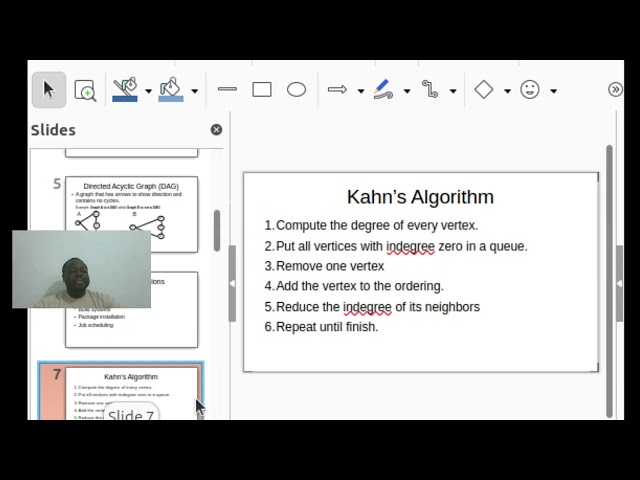Apply line color with pencil bucket icon
640x480 pixels.
click(x=125, y=90)
